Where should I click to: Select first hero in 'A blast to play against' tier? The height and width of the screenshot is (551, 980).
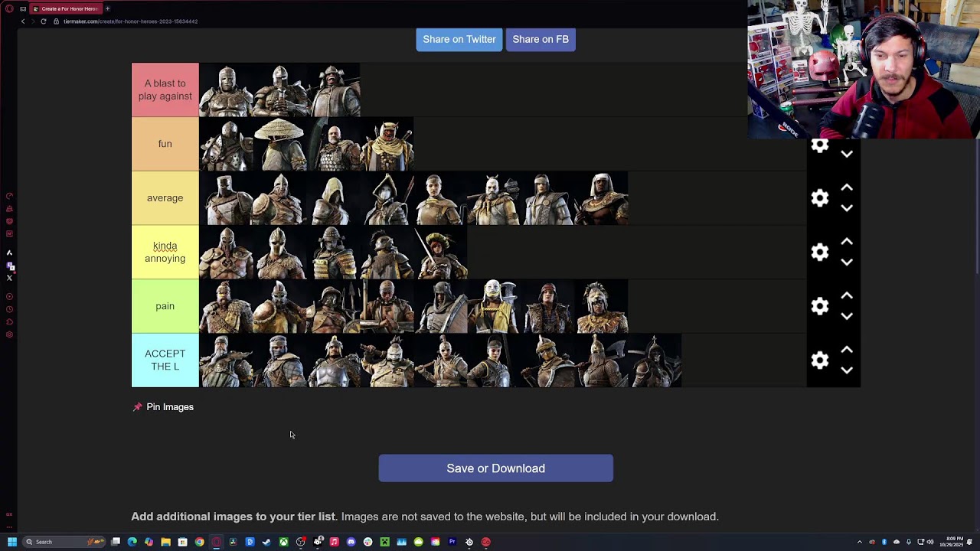point(226,90)
